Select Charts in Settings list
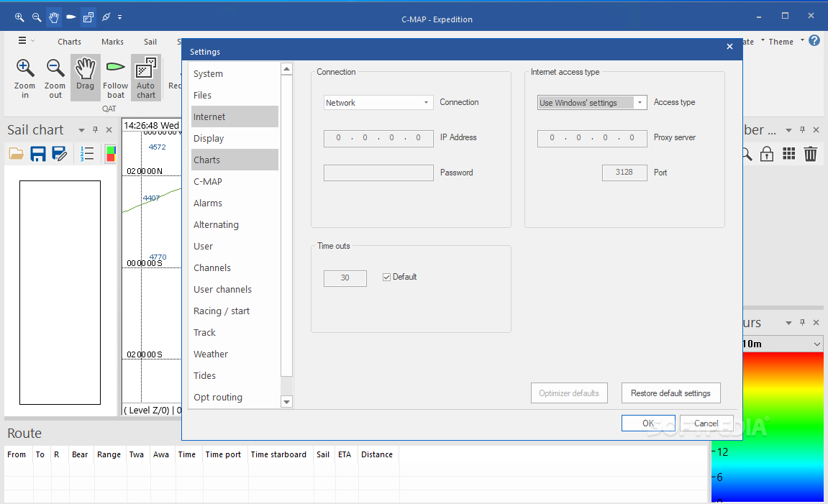Viewport: 828px width, 504px height. (235, 160)
